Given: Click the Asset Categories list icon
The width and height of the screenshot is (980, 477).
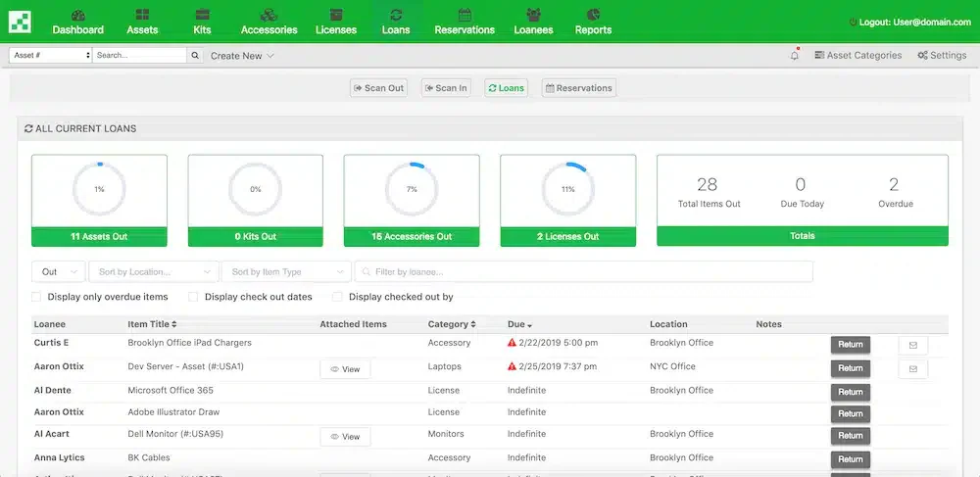Looking at the screenshot, I should click(819, 55).
